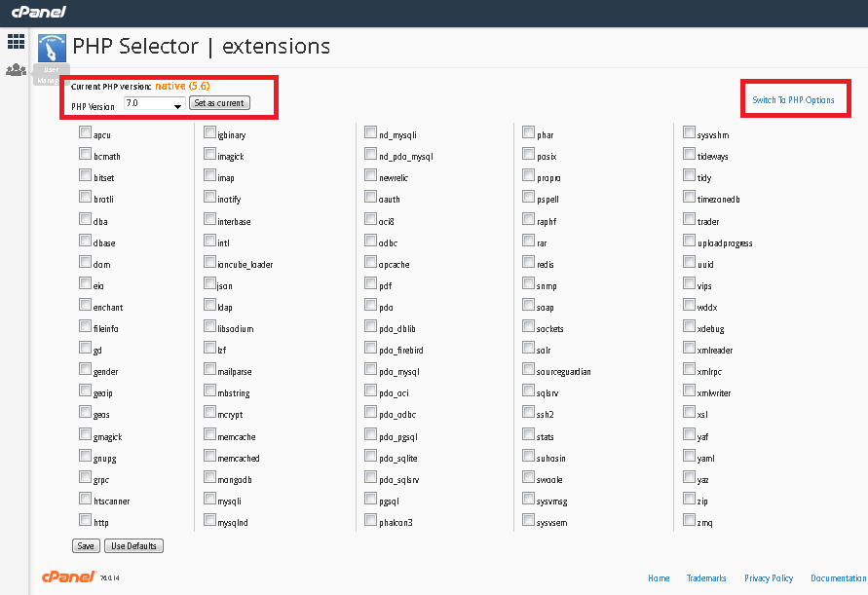The image size is (868, 595).
Task: Check the opcache extension box
Action: tap(371, 263)
